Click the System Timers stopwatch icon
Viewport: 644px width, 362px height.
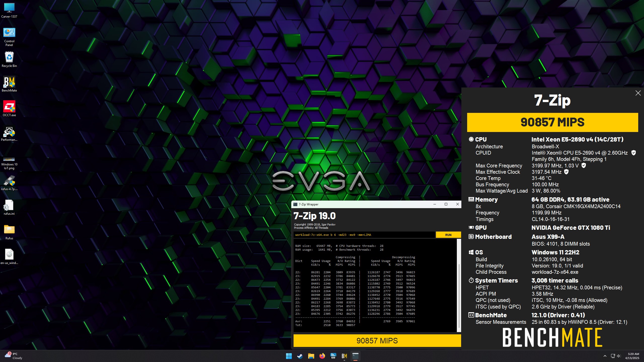(471, 280)
